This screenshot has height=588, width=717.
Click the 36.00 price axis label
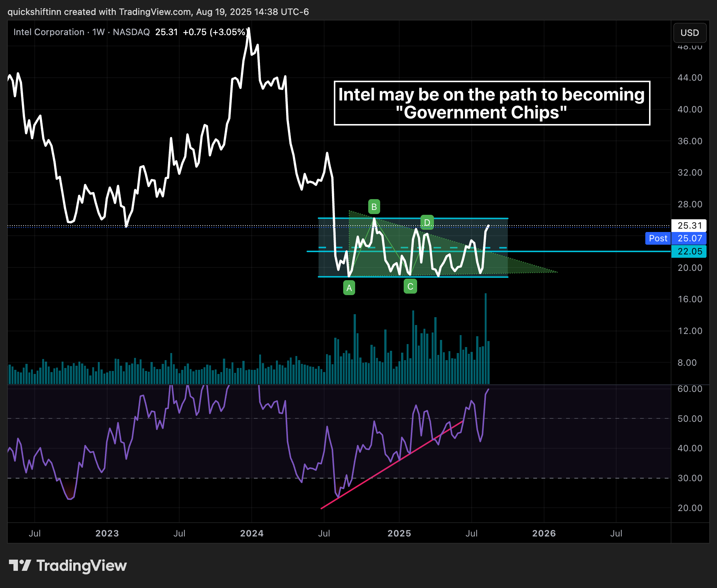click(x=690, y=141)
